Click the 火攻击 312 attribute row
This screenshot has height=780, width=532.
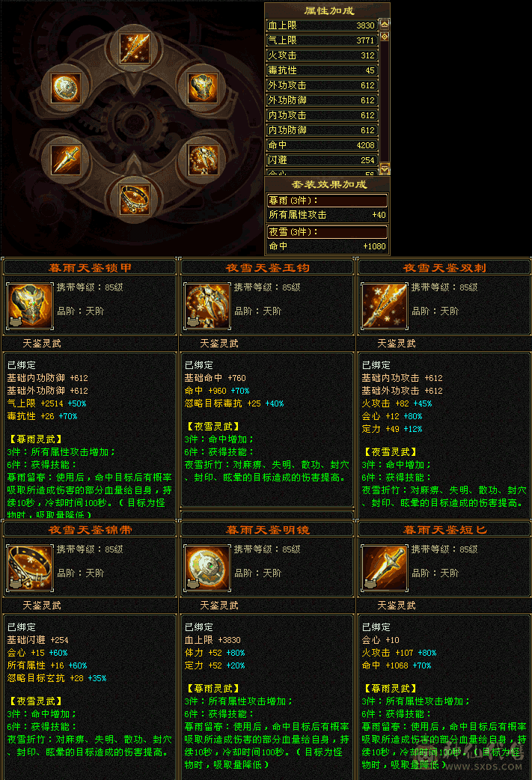pyautogui.click(x=322, y=55)
